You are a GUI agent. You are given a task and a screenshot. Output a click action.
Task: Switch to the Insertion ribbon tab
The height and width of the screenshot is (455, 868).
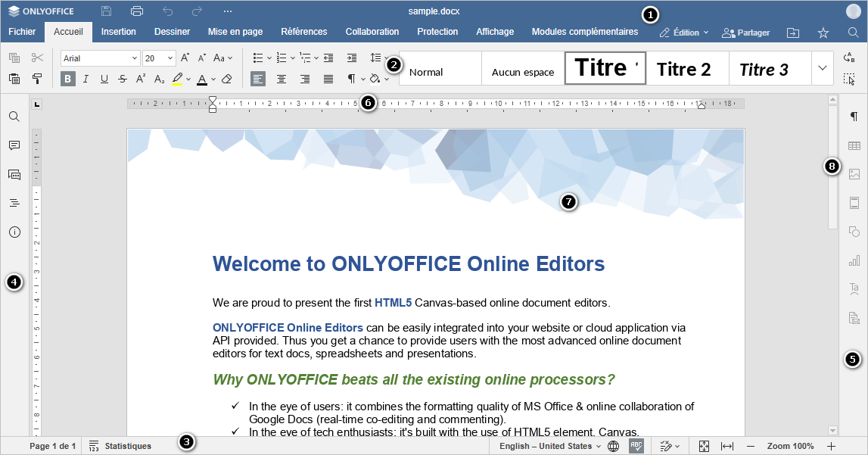click(118, 32)
